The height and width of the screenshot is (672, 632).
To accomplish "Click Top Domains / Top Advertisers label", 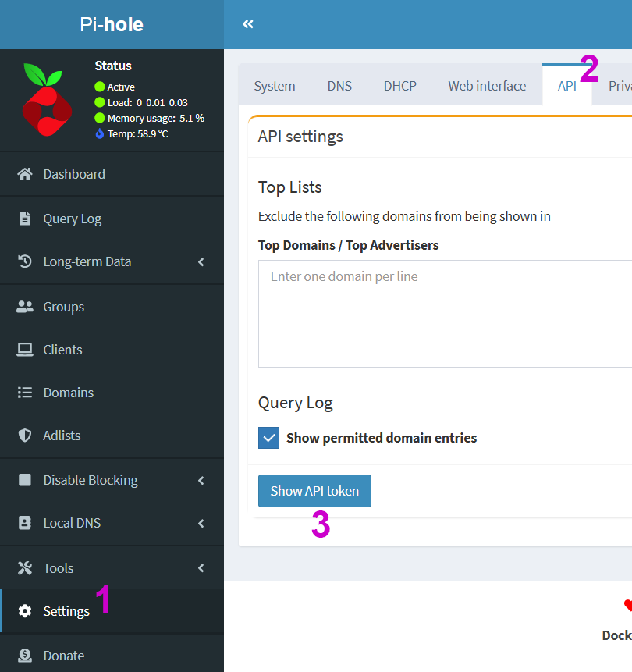I will [x=348, y=245].
